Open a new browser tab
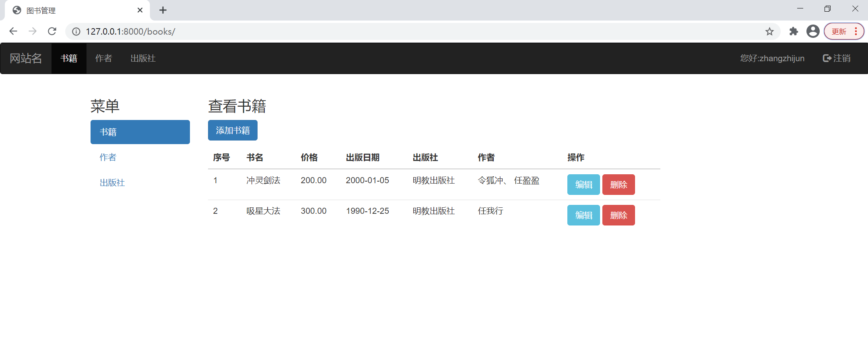 coord(163,10)
